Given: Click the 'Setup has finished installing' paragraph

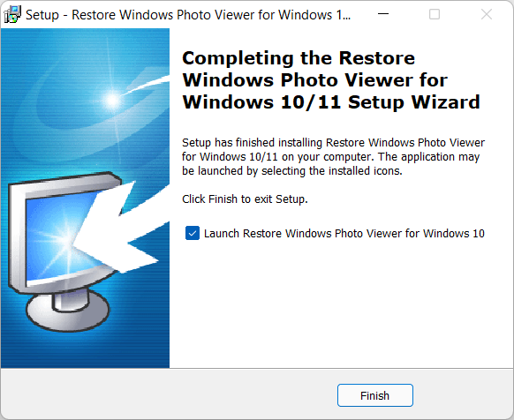Looking at the screenshot, I should 333,157.
